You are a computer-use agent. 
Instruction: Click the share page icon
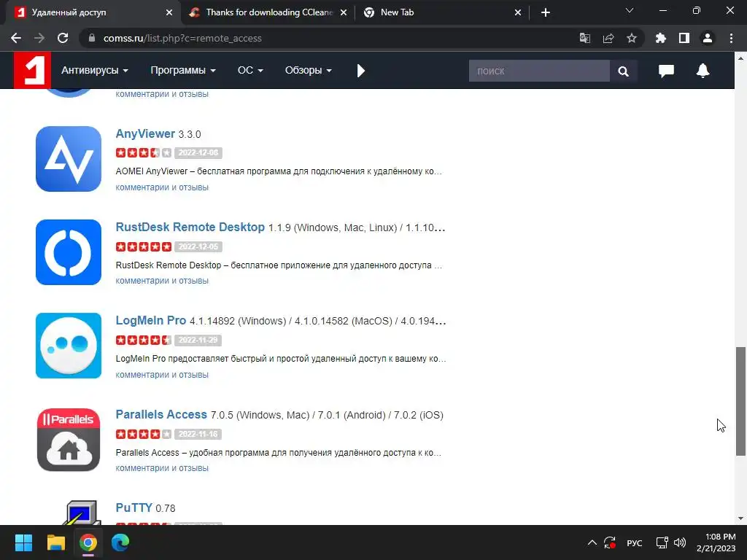(x=608, y=38)
